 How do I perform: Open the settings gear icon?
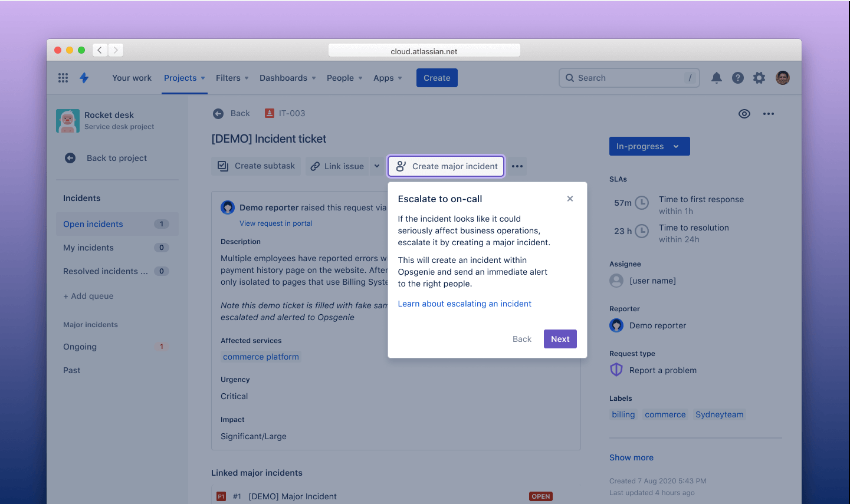click(x=759, y=78)
